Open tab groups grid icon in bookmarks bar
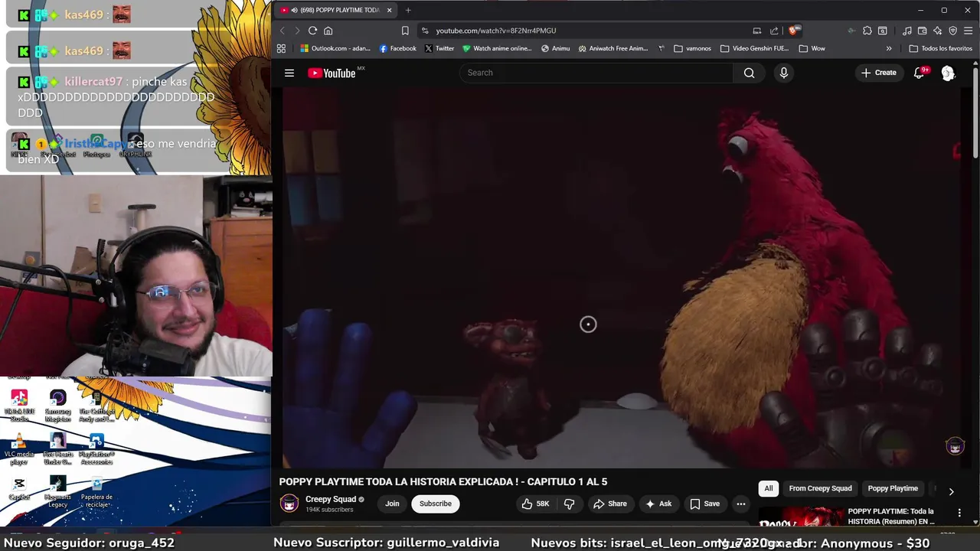This screenshot has width=980, height=551. pyautogui.click(x=281, y=48)
